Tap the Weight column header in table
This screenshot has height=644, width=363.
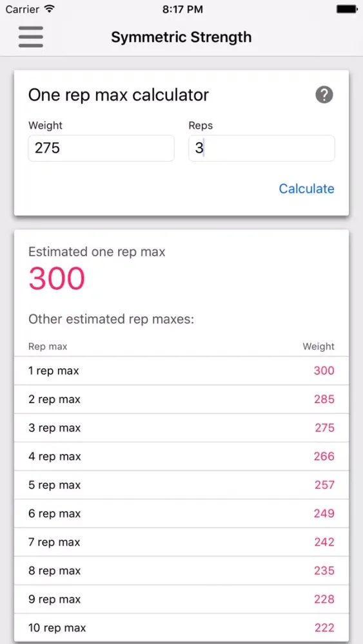pos(319,346)
